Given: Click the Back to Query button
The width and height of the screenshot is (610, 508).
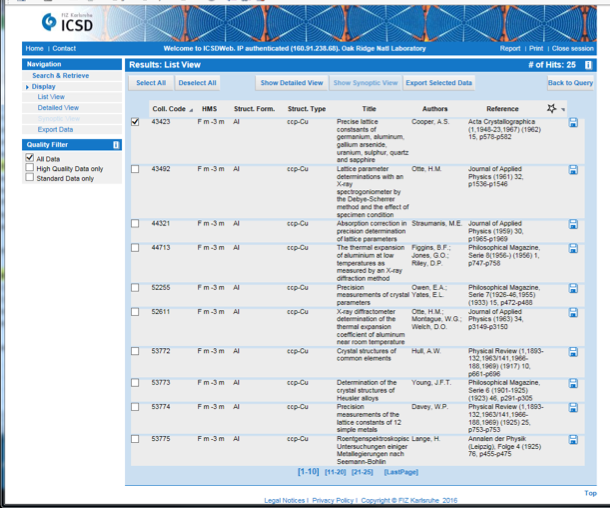Looking at the screenshot, I should tap(570, 83).
